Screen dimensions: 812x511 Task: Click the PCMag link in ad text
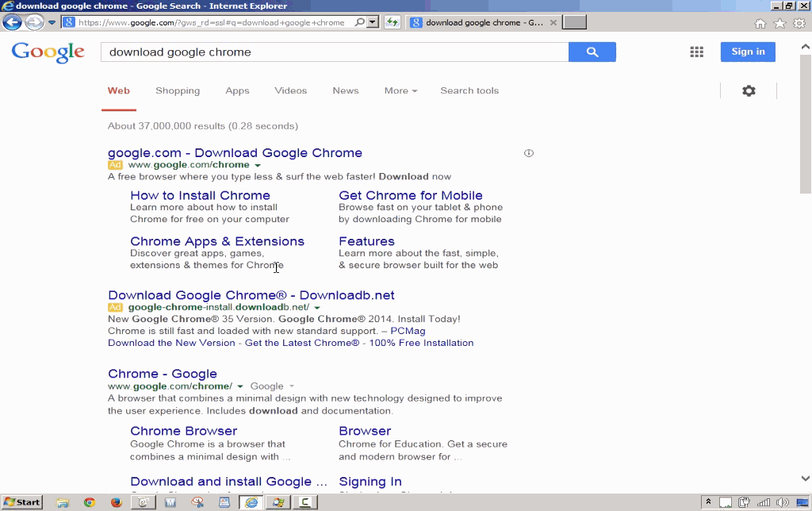(408, 331)
